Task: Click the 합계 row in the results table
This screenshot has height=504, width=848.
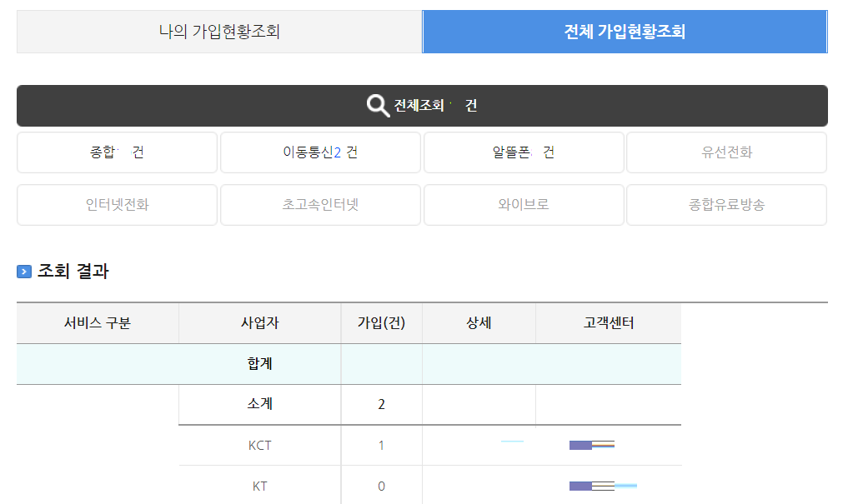Action: pyautogui.click(x=258, y=364)
